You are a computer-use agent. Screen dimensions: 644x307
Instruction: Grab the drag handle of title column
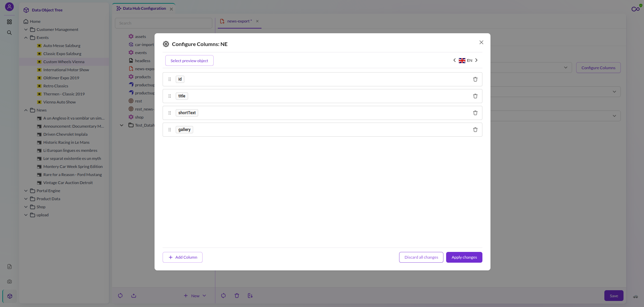coord(170,96)
